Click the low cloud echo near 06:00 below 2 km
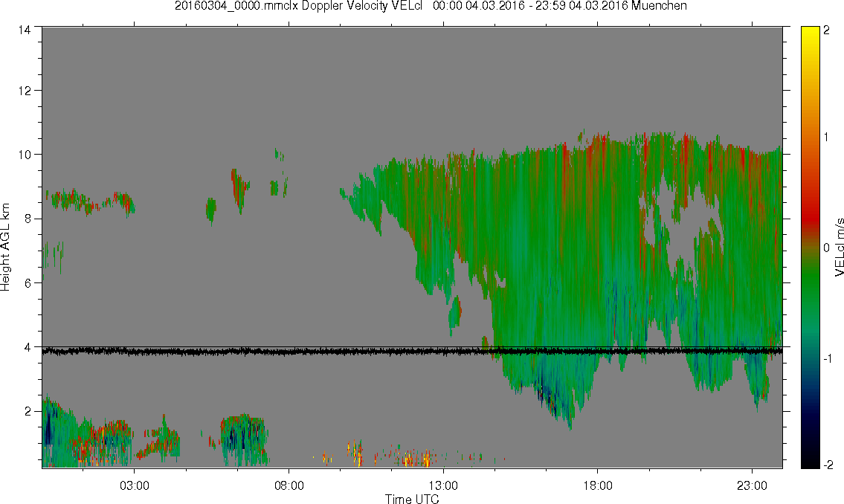The height and width of the screenshot is (504, 844). (244, 440)
